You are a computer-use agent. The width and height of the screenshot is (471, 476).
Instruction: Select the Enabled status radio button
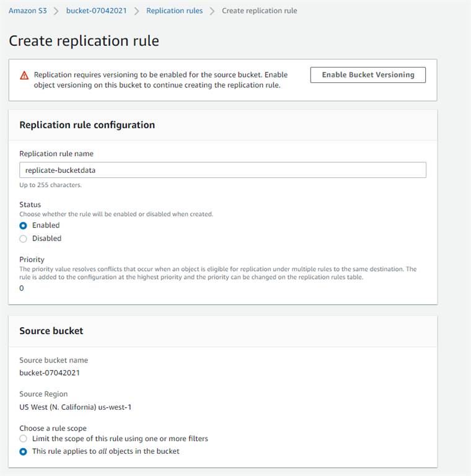[23, 226]
